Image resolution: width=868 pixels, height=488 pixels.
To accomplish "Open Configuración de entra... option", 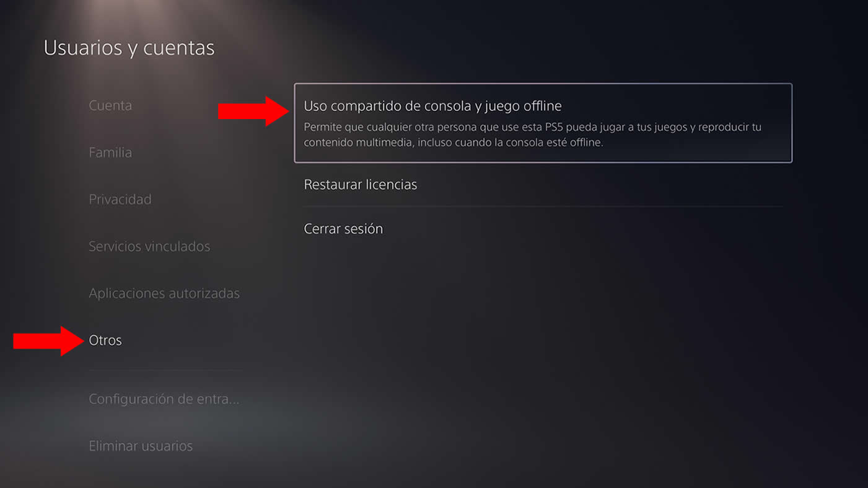I will (164, 399).
